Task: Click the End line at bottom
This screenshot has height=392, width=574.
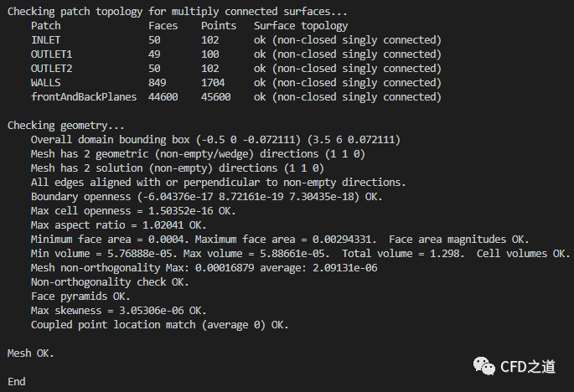Action: point(16,381)
